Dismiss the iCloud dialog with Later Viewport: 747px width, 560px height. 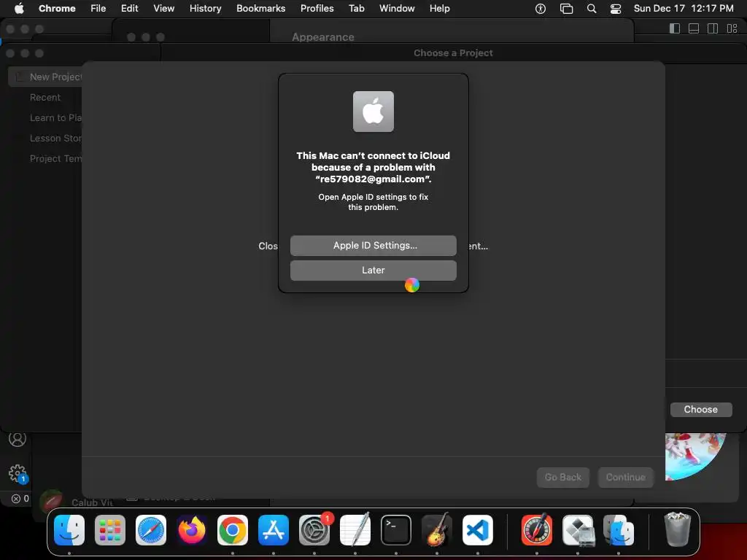coord(373,270)
